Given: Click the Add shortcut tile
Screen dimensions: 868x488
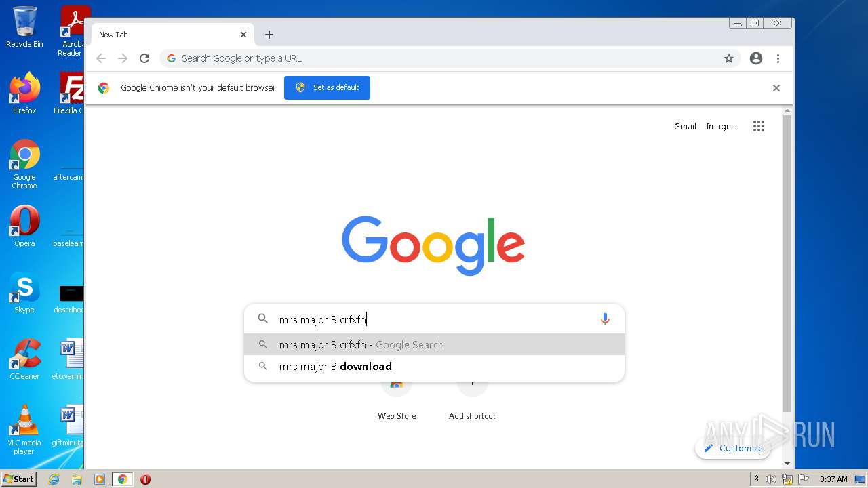Looking at the screenshot, I should [x=472, y=401].
